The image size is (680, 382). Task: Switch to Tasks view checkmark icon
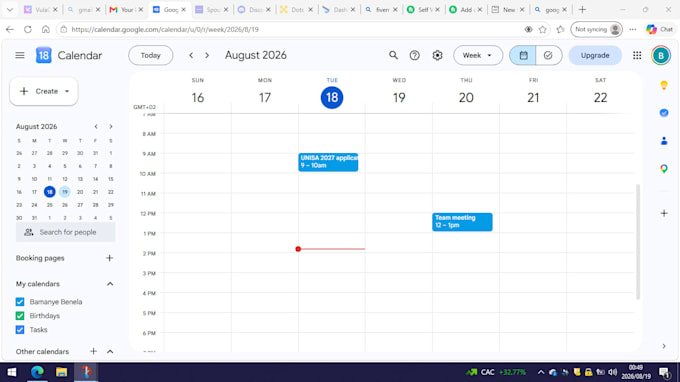(549, 56)
